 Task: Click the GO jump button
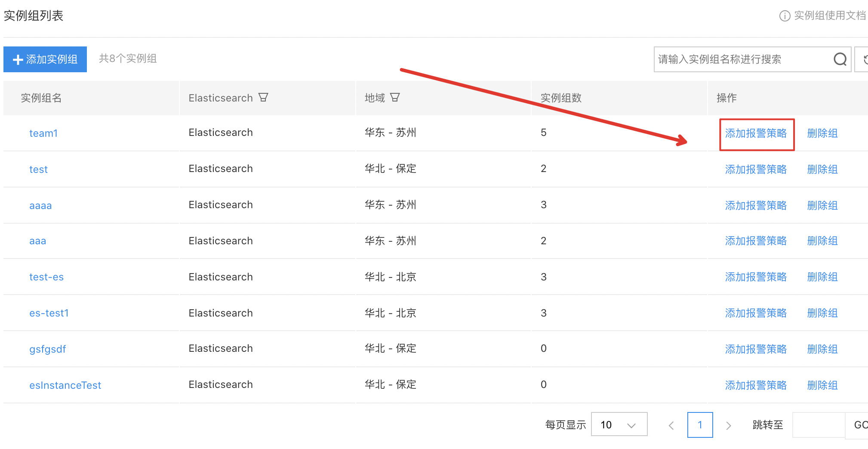857,425
